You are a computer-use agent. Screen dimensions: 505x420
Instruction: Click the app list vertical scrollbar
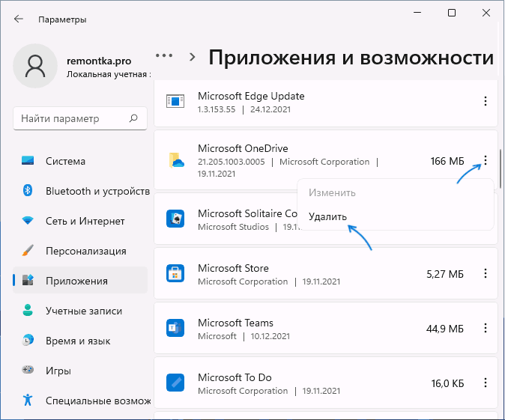501,169
